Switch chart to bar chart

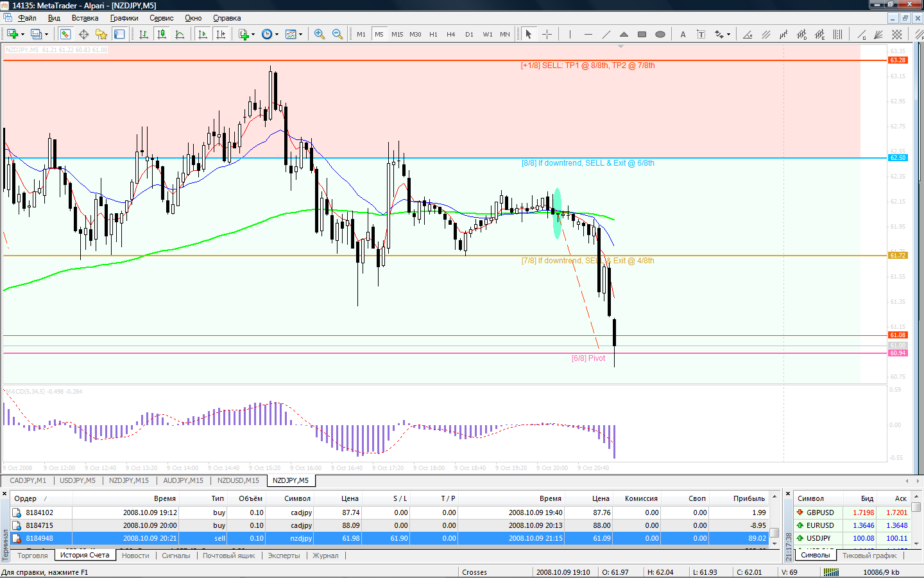pos(144,34)
